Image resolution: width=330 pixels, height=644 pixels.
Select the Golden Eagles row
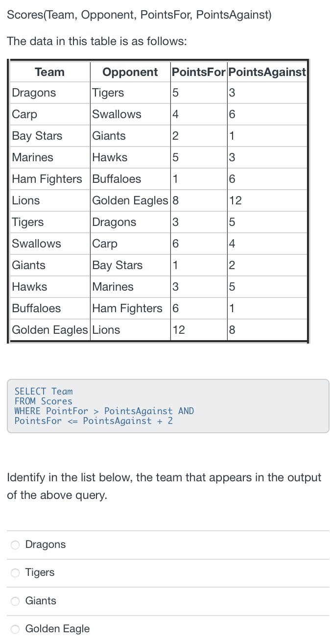[49, 330]
